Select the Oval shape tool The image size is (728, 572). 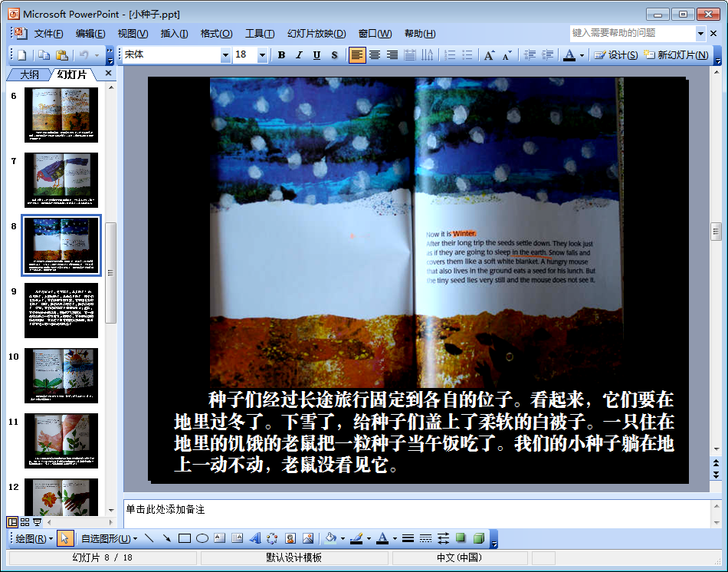point(202,538)
